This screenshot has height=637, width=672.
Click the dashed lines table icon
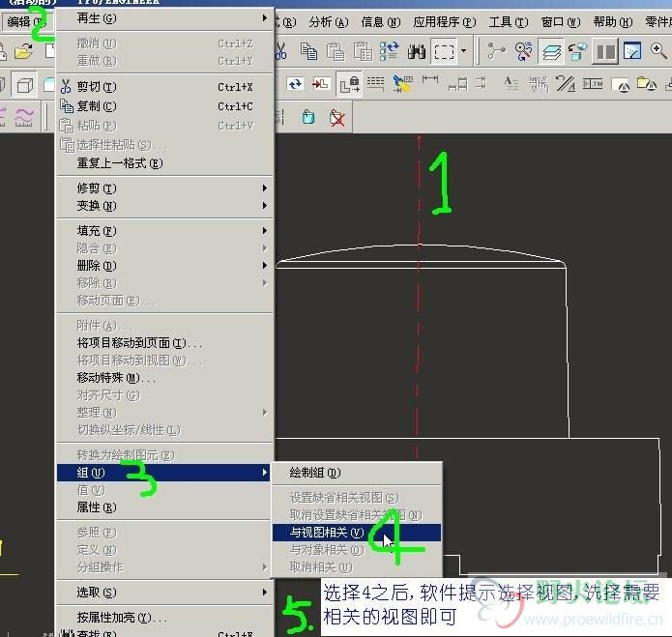(375, 83)
